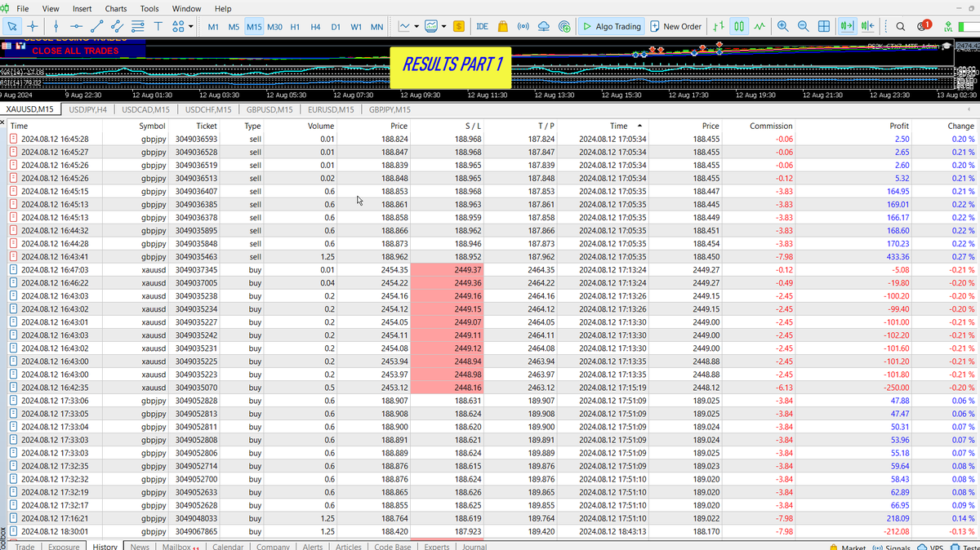Screen dimensions: 980x550
Task: Switch chart to MN timeframe
Action: 376,27
